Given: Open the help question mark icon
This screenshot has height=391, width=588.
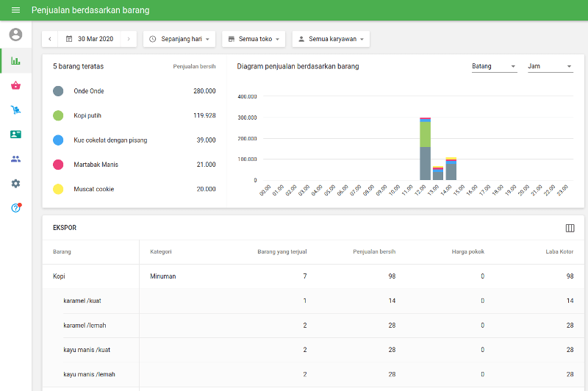Looking at the screenshot, I should (15, 208).
